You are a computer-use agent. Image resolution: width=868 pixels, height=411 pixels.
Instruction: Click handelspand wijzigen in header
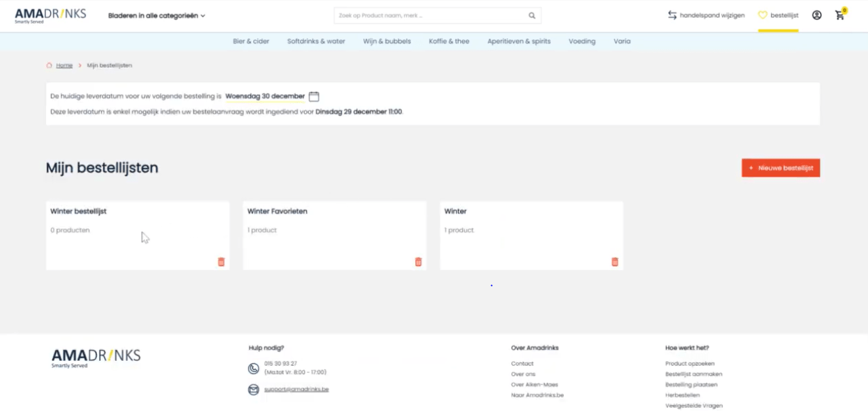pyautogui.click(x=706, y=16)
